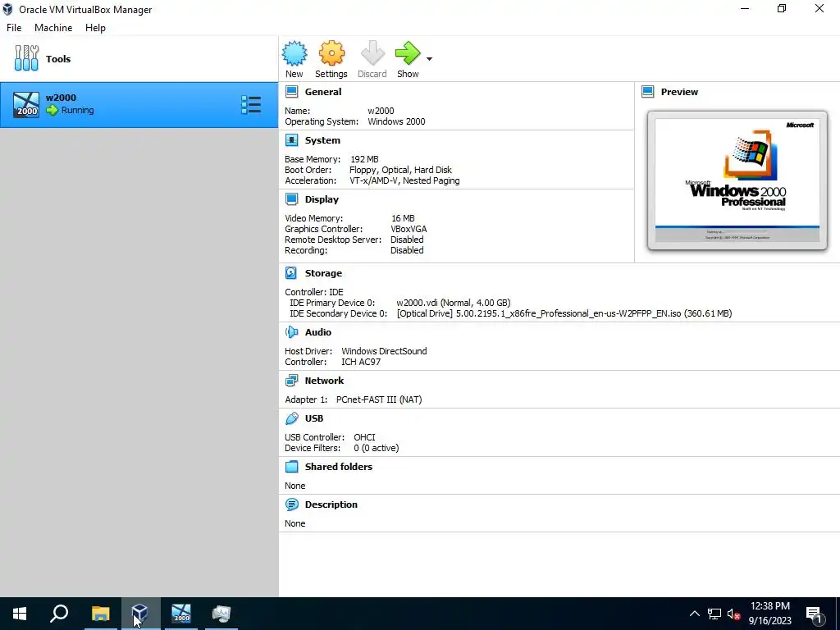Image resolution: width=840 pixels, height=630 pixels.
Task: Click the Audio section speaker icon
Action: pos(291,332)
